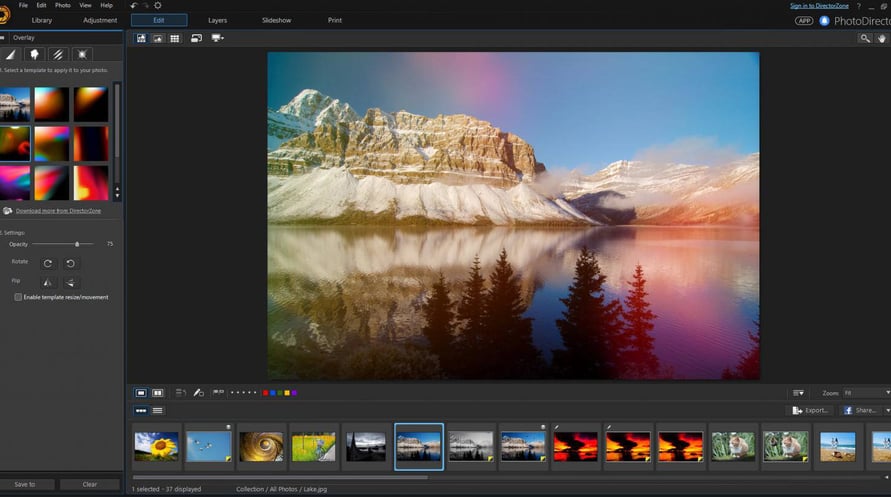Click the Facebook Share button
This screenshot has height=497, width=891.
point(860,410)
